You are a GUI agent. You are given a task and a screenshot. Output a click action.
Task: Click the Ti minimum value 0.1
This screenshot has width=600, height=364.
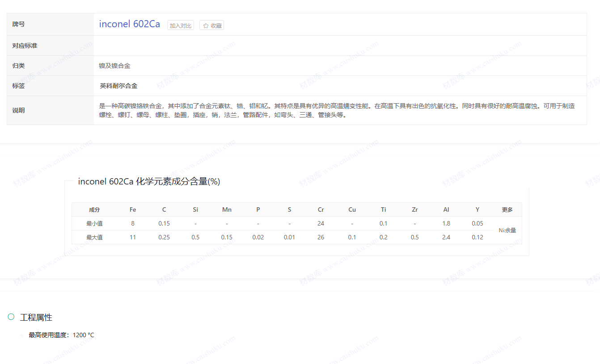[384, 223]
